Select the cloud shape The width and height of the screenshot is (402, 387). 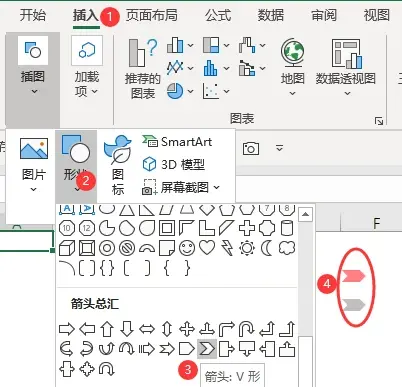(x=287, y=248)
